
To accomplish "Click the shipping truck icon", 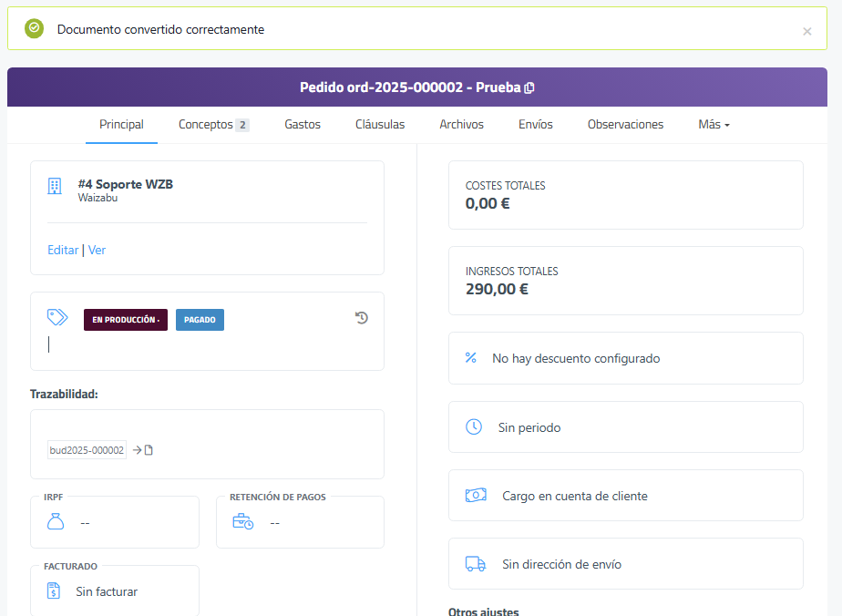I will 475,564.
